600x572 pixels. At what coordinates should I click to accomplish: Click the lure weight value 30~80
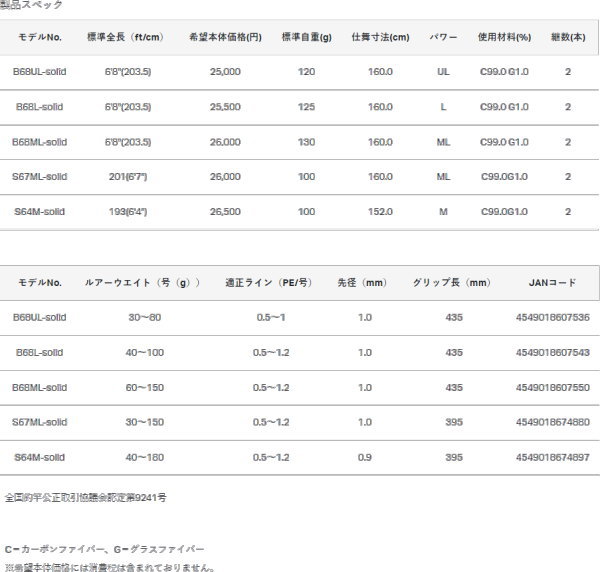point(145,318)
